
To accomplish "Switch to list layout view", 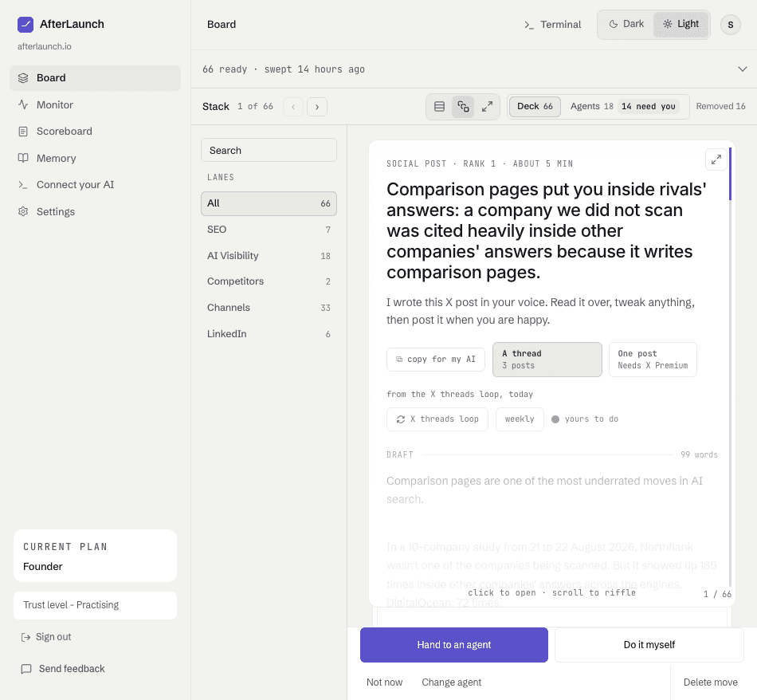I will click(x=439, y=107).
